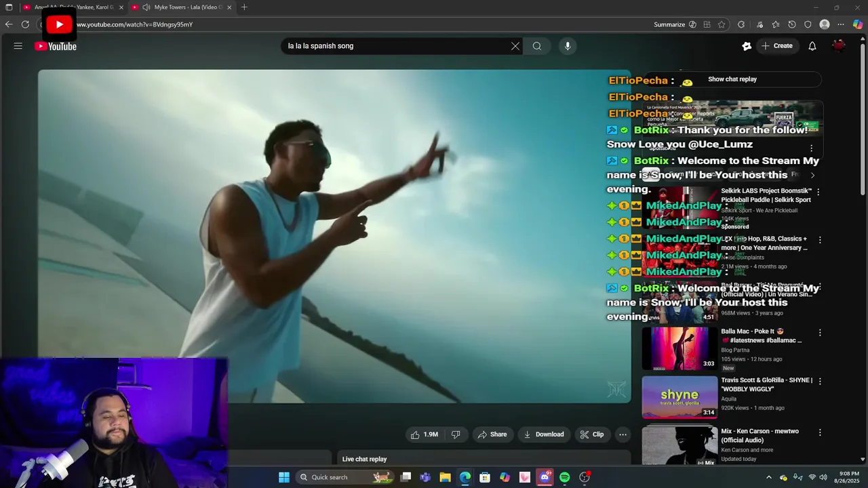Open a new browser tab
The height and width of the screenshot is (488, 868).
pos(244,7)
